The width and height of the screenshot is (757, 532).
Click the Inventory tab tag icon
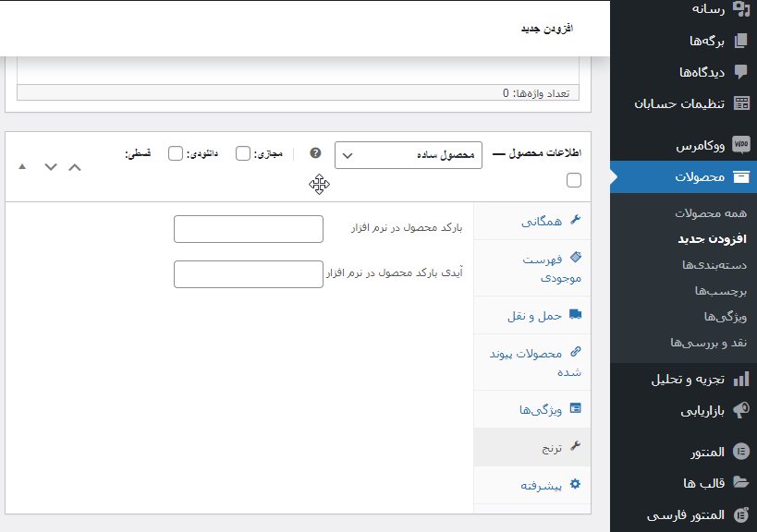point(576,257)
